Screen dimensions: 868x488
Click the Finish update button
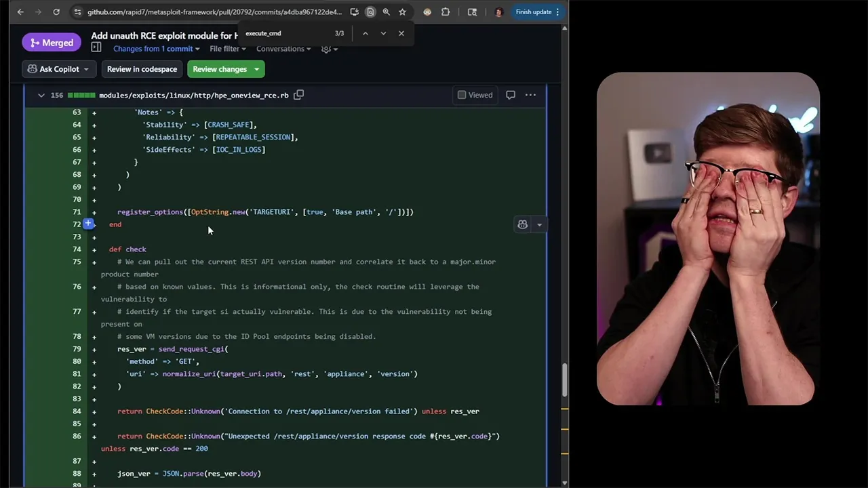(x=537, y=12)
